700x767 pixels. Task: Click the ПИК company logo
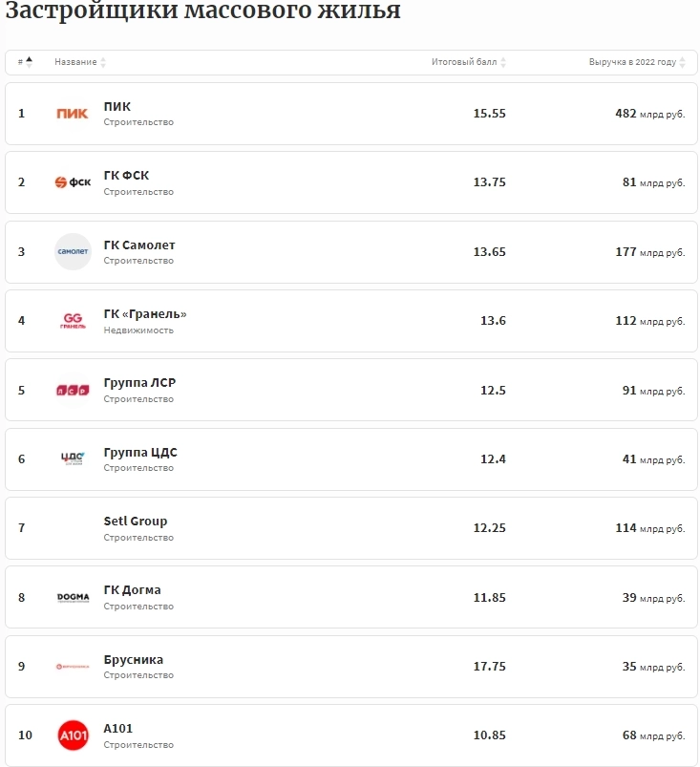[x=73, y=114]
